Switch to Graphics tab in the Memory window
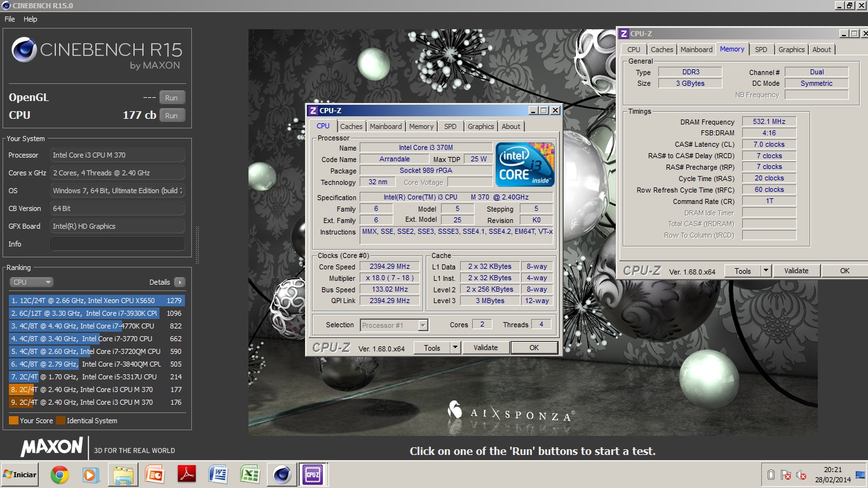This screenshot has height=488, width=868. tap(792, 50)
